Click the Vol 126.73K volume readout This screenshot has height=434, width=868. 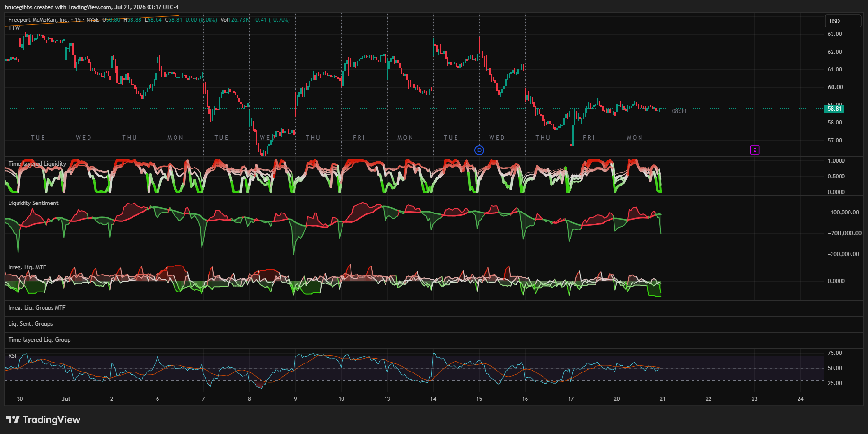click(235, 20)
